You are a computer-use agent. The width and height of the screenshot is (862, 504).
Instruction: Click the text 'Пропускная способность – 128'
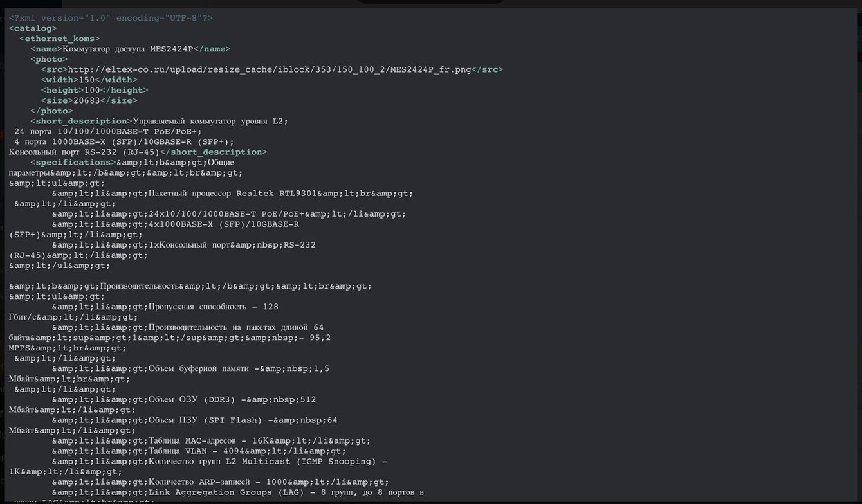click(214, 307)
